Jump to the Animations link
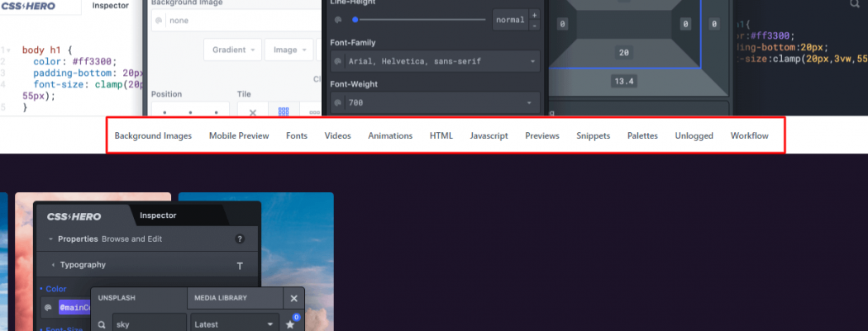Image resolution: width=868 pixels, height=331 pixels. [390, 135]
